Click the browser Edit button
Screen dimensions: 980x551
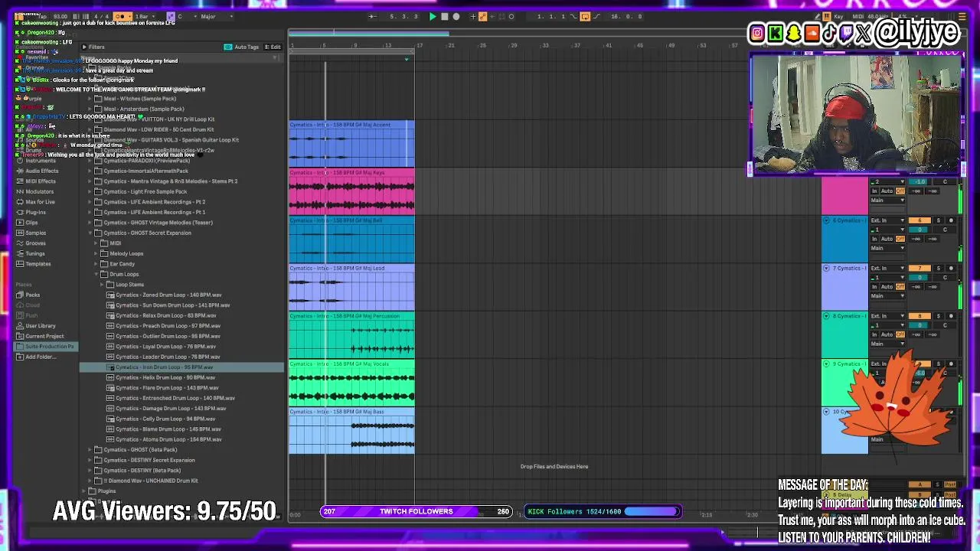[x=273, y=47]
